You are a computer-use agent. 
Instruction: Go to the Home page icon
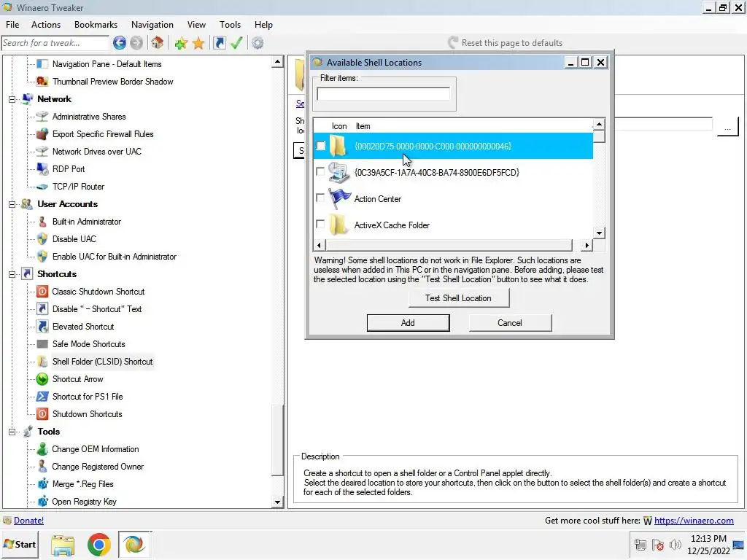pyautogui.click(x=158, y=43)
